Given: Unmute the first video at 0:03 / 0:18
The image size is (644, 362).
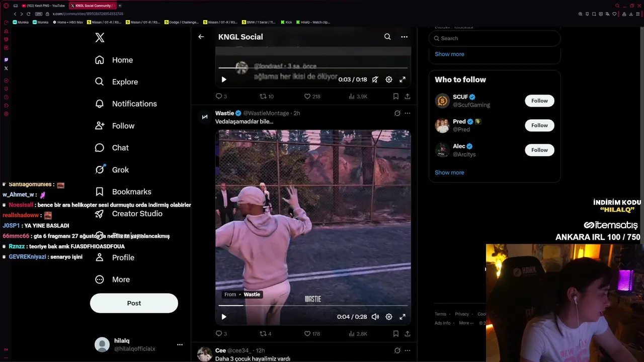Looking at the screenshot, I should [375, 79].
